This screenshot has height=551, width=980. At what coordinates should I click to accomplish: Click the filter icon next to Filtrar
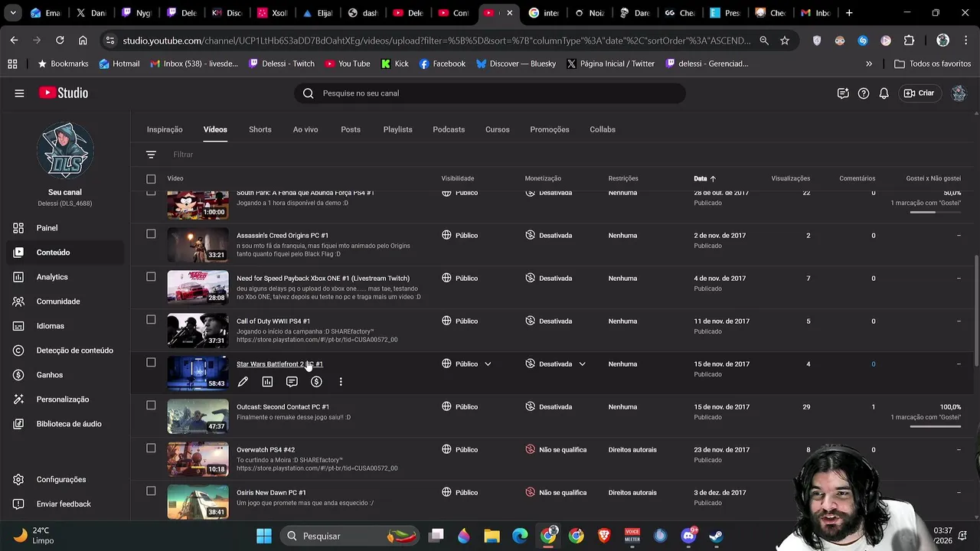pos(151,155)
